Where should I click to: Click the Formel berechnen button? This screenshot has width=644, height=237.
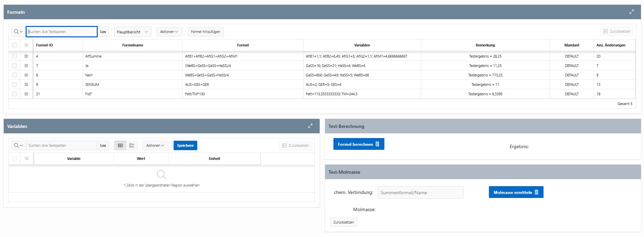point(359,144)
